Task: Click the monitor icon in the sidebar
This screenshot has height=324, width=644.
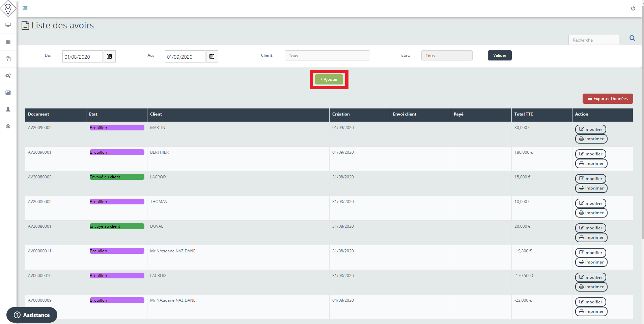Action: [x=8, y=25]
